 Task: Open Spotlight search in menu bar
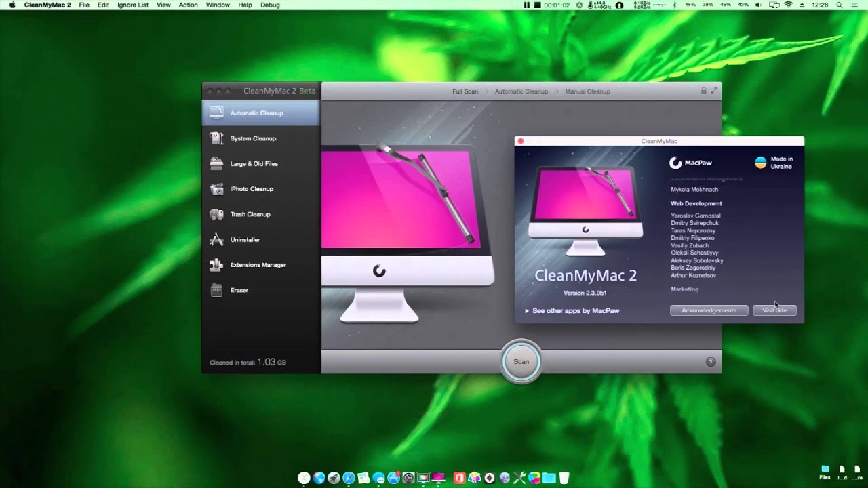[840, 5]
